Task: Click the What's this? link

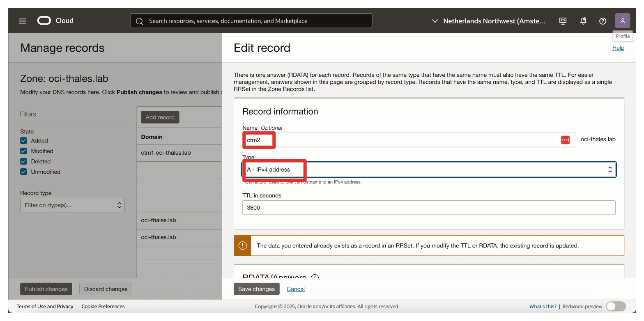Action: pyautogui.click(x=543, y=306)
